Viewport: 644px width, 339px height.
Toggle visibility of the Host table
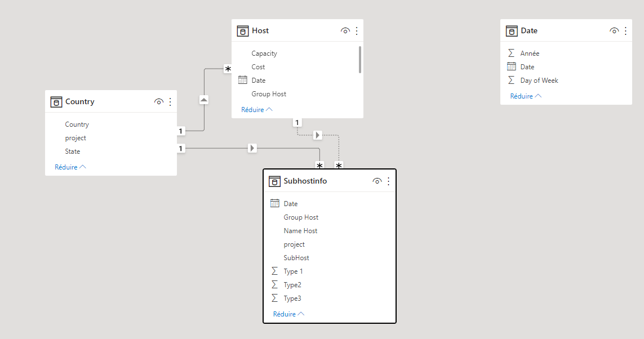pos(345,31)
